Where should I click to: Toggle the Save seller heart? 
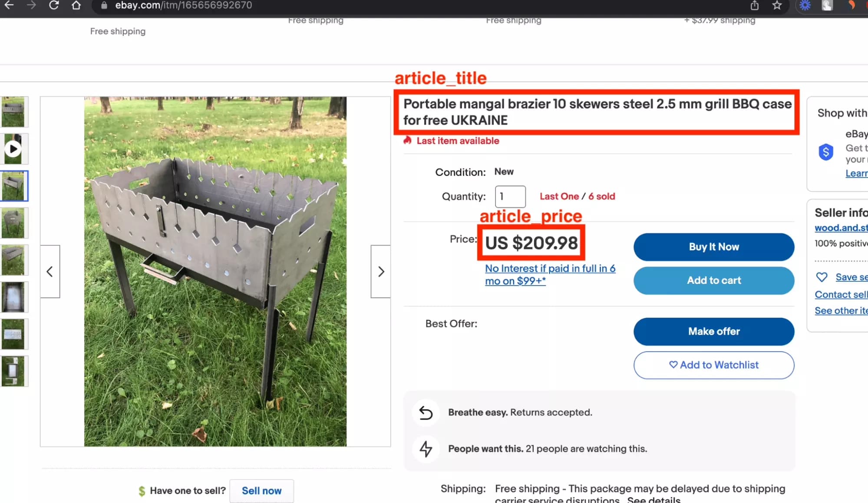(x=822, y=277)
